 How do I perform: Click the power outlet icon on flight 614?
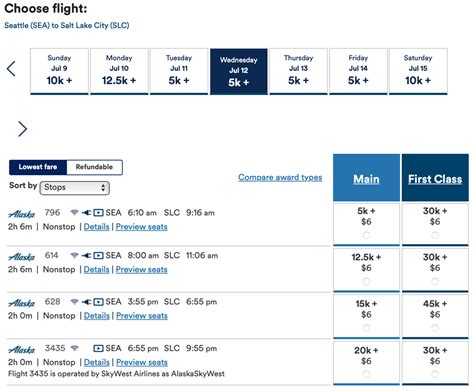coord(87,255)
